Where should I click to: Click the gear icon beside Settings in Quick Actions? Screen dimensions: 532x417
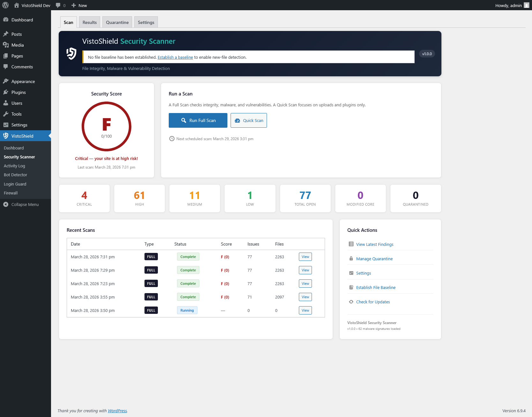pyautogui.click(x=351, y=273)
